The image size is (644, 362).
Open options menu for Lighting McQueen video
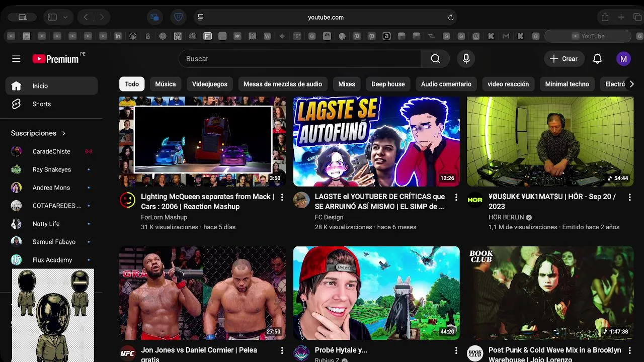point(282,197)
